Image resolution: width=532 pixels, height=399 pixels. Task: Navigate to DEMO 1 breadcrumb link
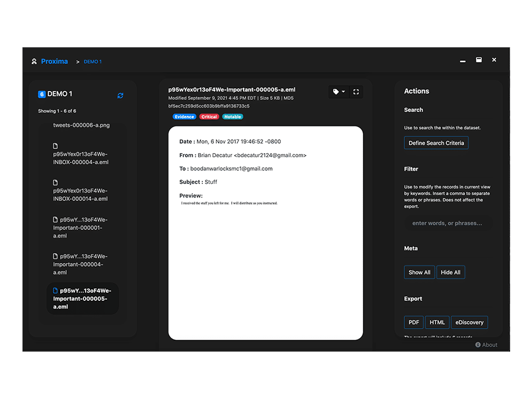[x=92, y=61]
